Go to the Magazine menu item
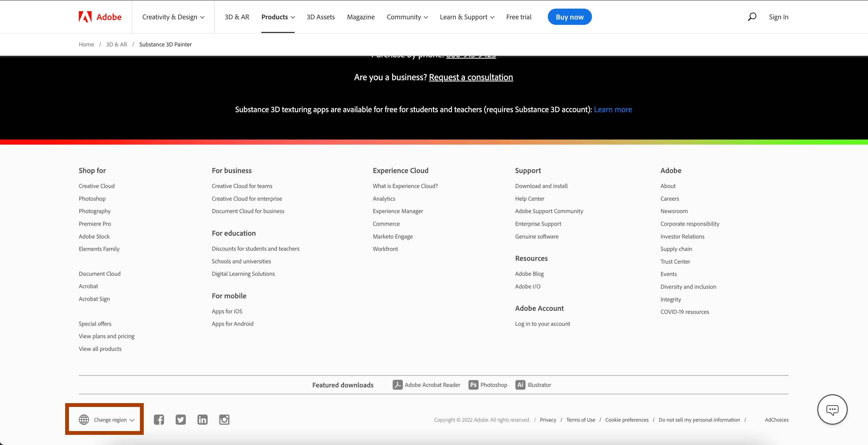 pos(360,17)
